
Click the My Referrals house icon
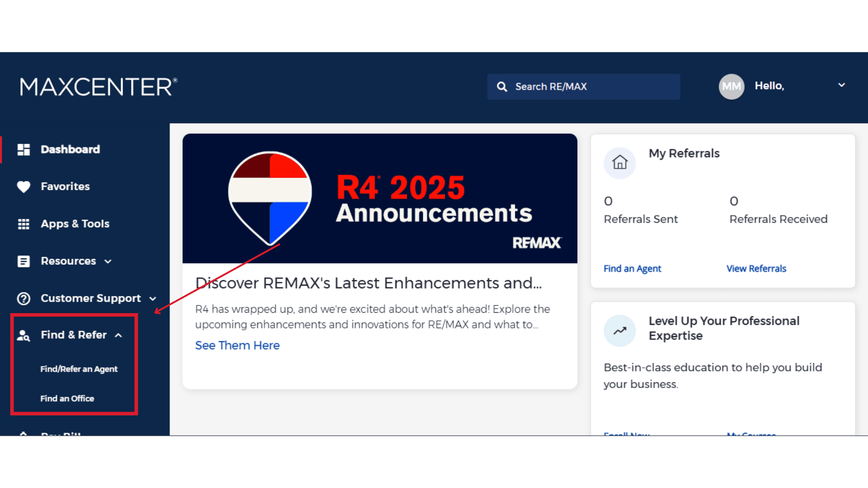click(x=620, y=163)
